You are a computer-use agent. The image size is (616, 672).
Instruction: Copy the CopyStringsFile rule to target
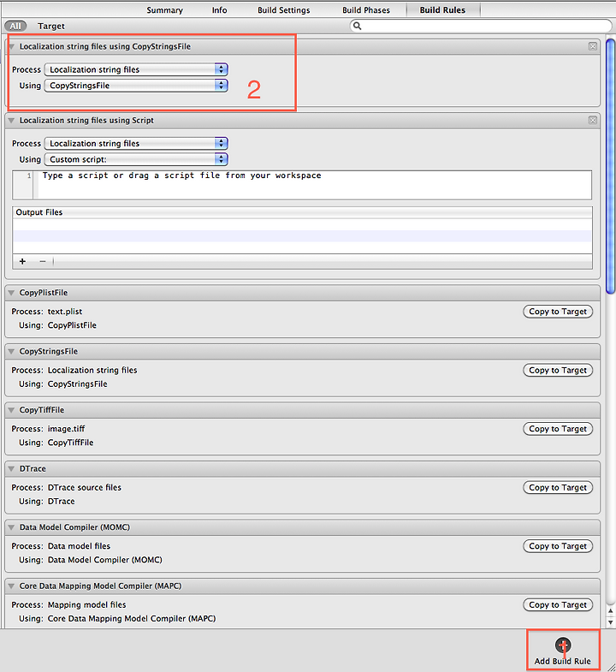558,371
